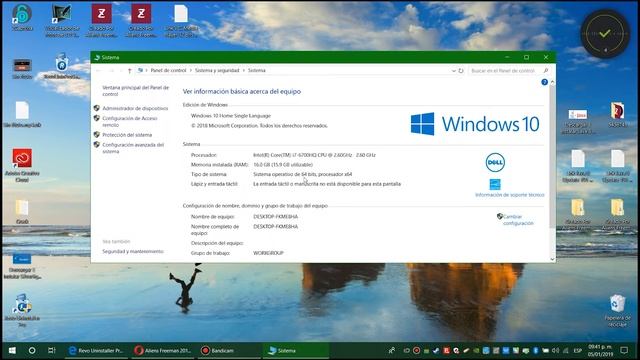Screen dimensions: 640x360
Task: Click 'Ver información básica acerca del equipo' heading
Action: tap(242, 91)
